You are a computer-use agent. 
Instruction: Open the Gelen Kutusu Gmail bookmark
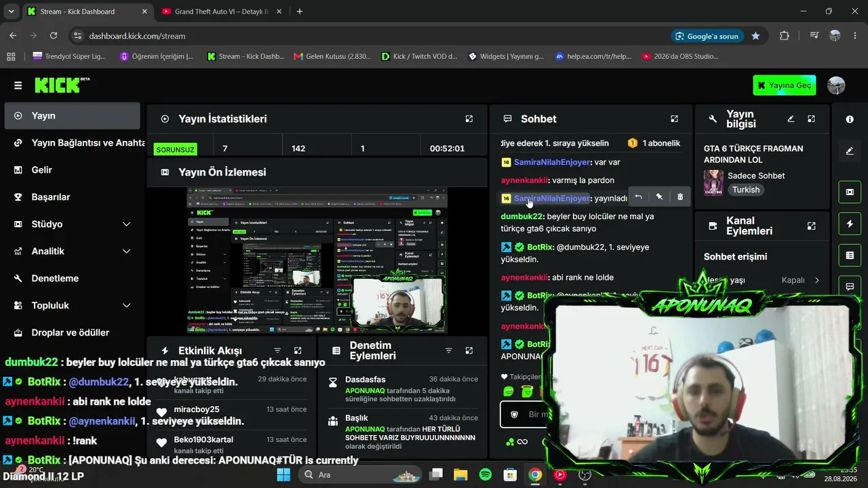tap(332, 56)
